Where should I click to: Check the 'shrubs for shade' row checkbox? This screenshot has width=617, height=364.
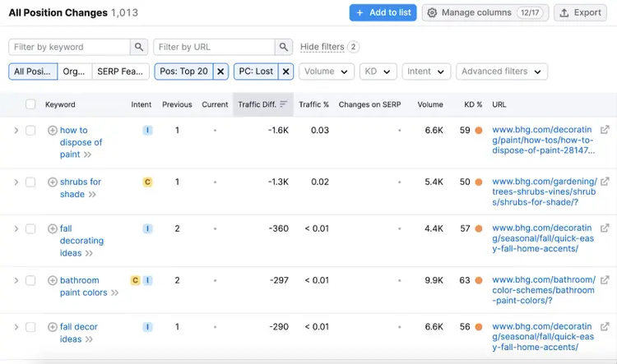coord(30,182)
